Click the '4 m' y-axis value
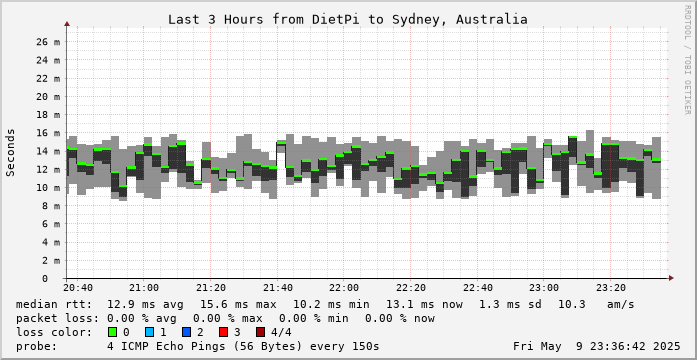 [51, 242]
